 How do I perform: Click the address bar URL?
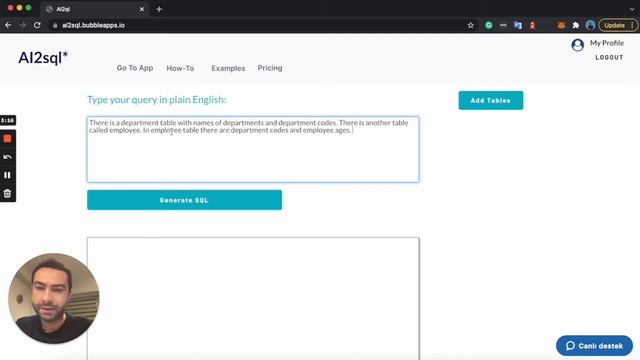[93, 25]
